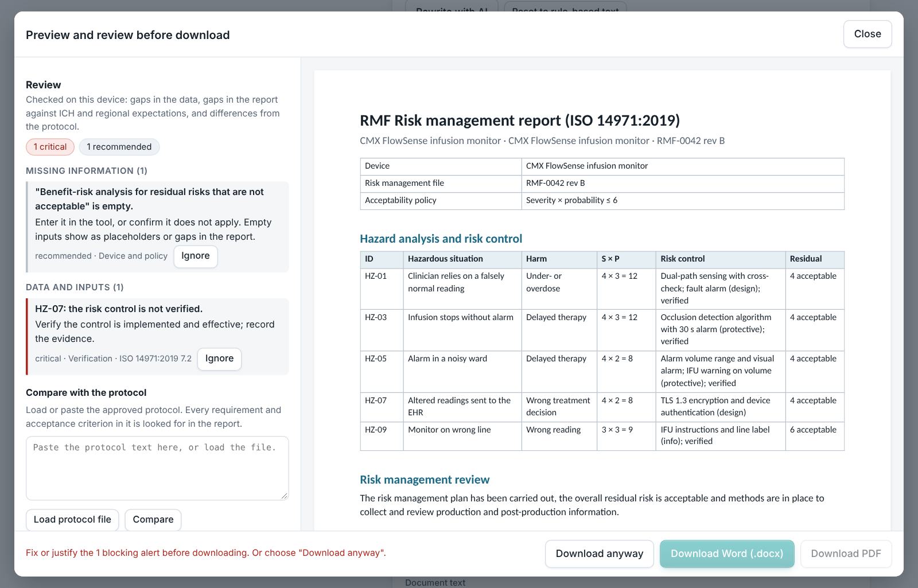The height and width of the screenshot is (588, 918).
Task: Choose Download anyway
Action: 600,554
